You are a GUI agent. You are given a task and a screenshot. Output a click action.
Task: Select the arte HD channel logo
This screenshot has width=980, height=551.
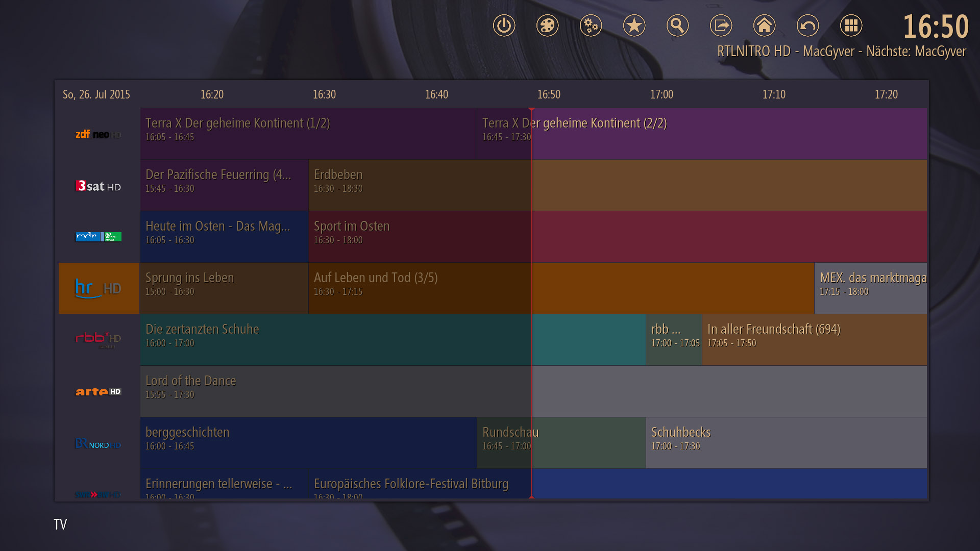[x=99, y=391]
